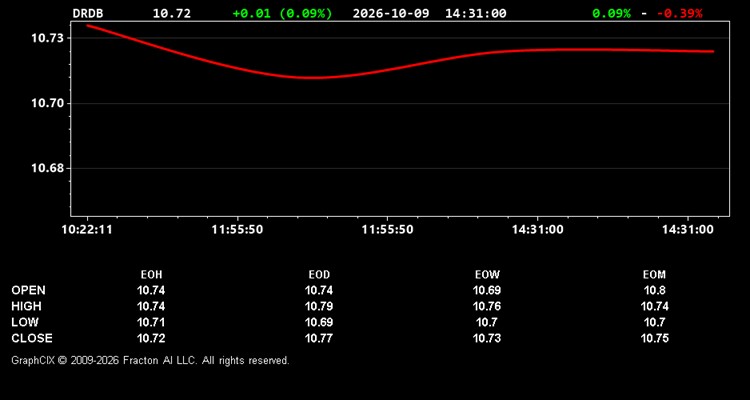Click the DRDB ticker symbol
750x400 pixels.
88,13
